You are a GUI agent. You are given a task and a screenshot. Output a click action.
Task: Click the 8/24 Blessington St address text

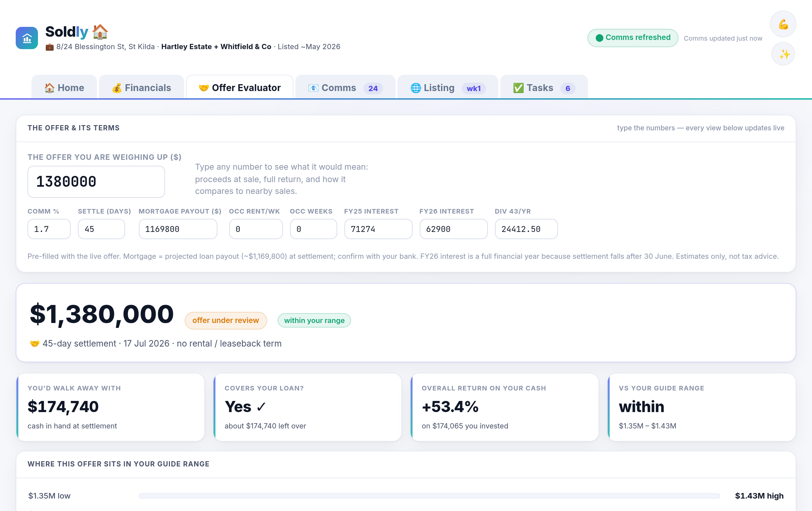pyautogui.click(x=105, y=47)
